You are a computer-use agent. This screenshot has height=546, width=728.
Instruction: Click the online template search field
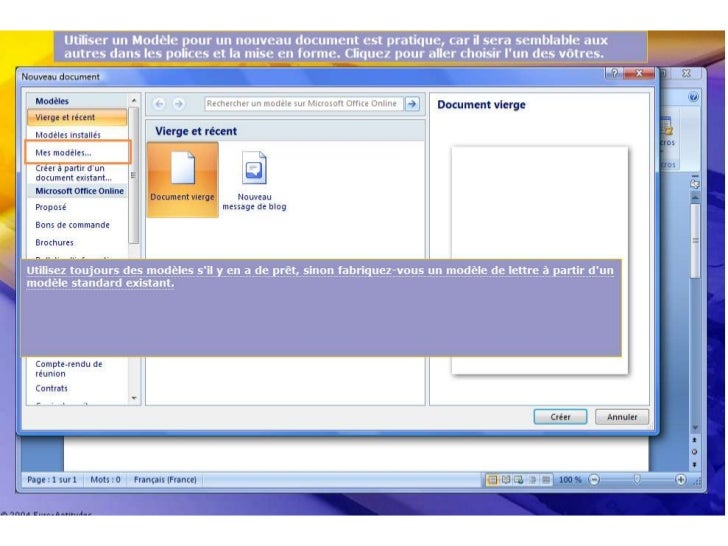(304, 104)
